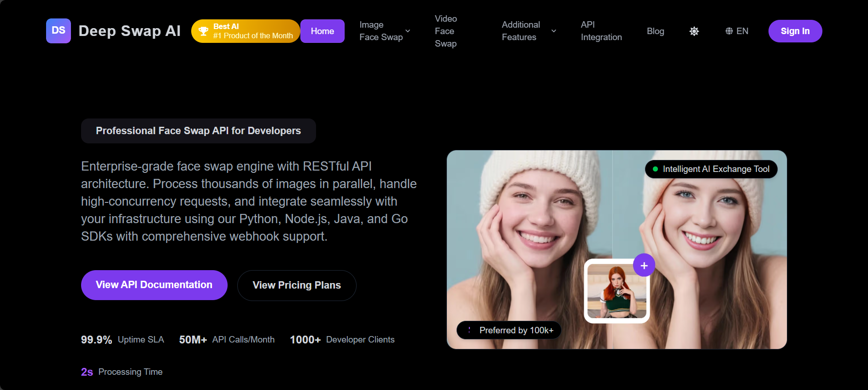This screenshot has height=390, width=868.
Task: Click View API Documentation button
Action: point(154,285)
